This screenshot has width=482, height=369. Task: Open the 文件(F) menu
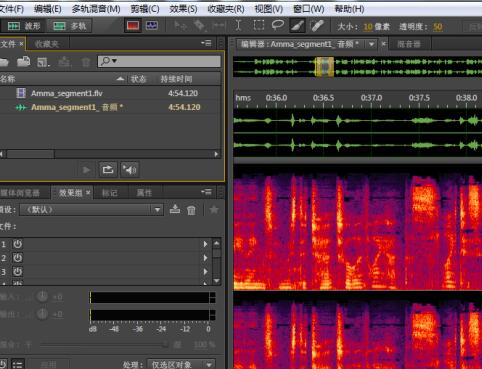point(11,9)
